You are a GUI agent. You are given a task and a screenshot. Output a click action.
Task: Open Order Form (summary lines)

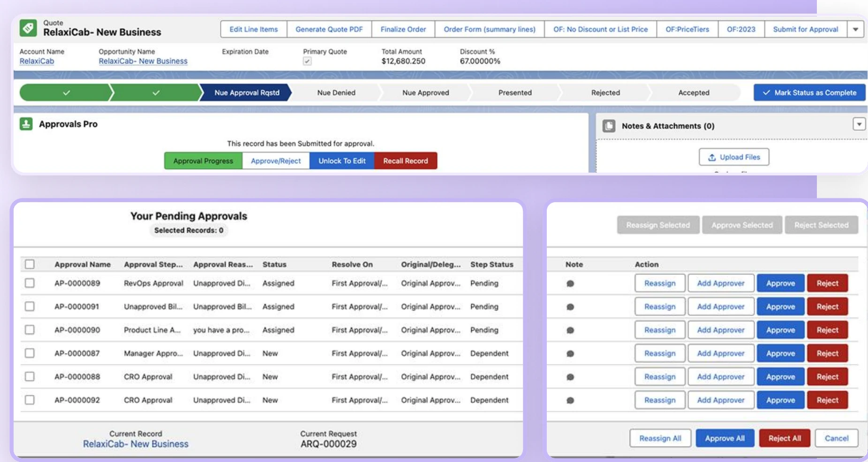490,29
